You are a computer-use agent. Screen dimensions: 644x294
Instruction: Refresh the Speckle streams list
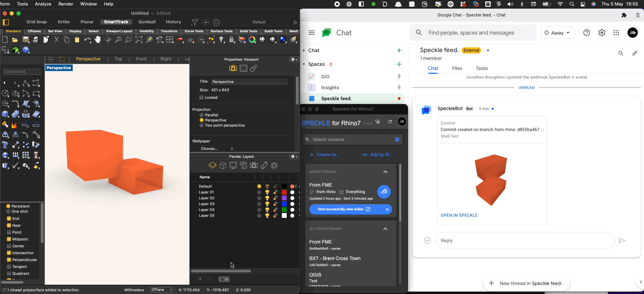[x=390, y=122]
